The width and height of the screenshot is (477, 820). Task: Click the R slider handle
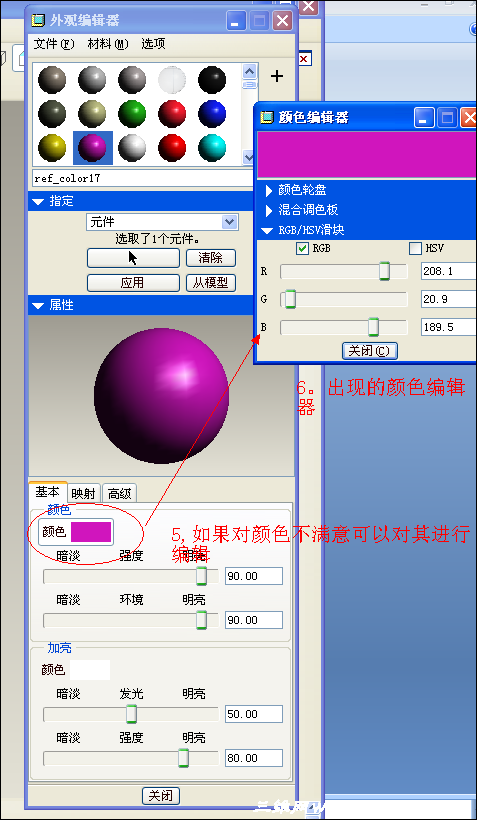[384, 271]
